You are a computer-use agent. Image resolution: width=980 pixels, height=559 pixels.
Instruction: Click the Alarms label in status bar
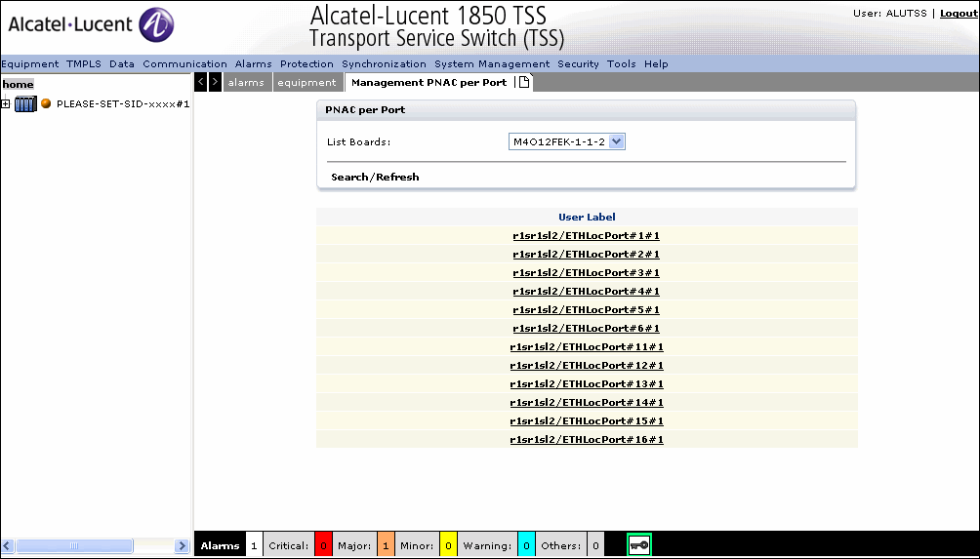[220, 545]
